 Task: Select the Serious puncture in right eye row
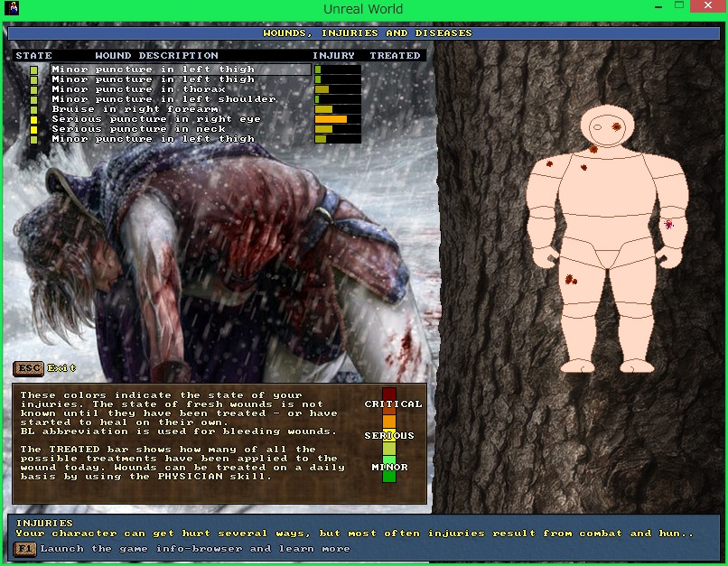pyautogui.click(x=156, y=119)
